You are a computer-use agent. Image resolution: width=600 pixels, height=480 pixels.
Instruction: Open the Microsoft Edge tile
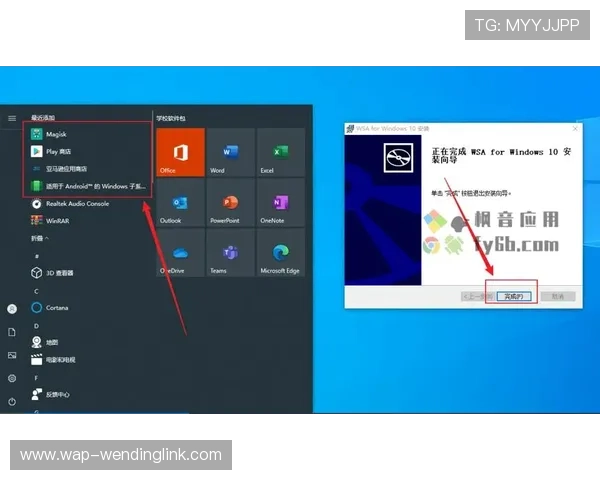[281, 253]
